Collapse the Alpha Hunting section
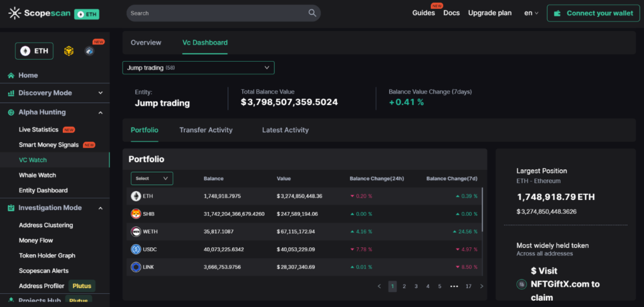Viewport: 644px width, 307px height. click(100, 113)
